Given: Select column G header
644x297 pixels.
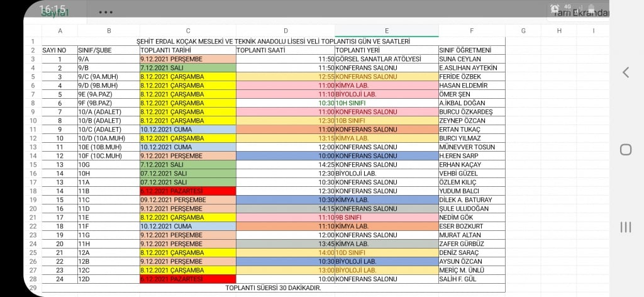Looking at the screenshot, I should [x=523, y=30].
